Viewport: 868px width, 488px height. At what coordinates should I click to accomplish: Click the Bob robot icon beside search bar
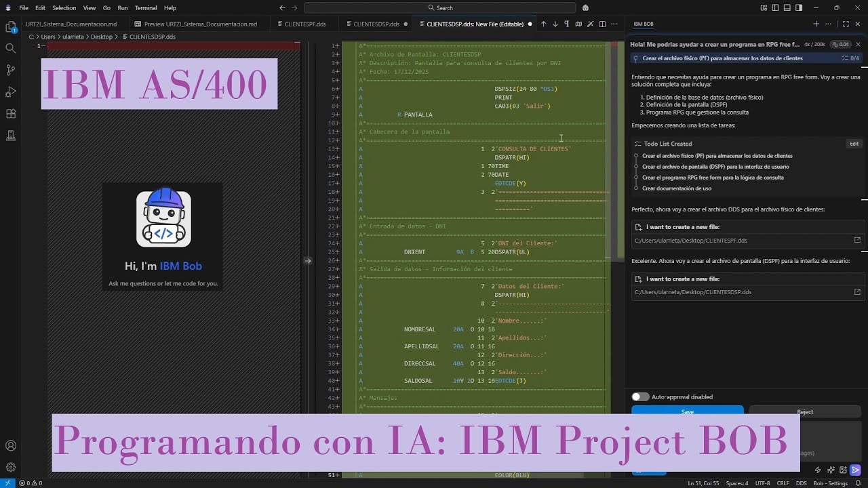[x=585, y=7]
